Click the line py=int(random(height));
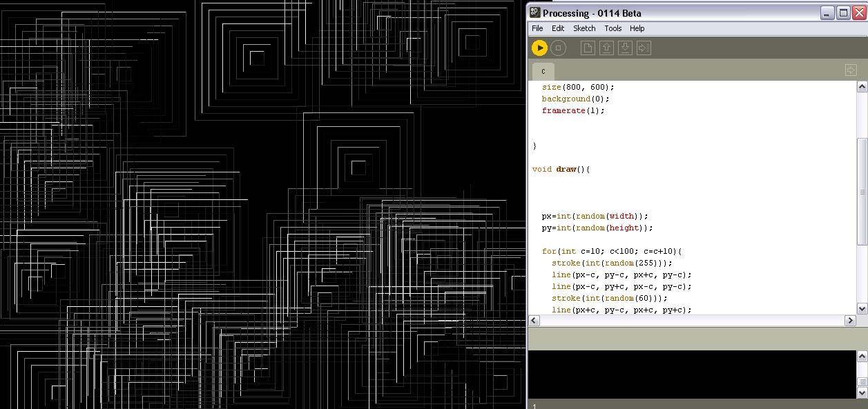 (x=597, y=228)
